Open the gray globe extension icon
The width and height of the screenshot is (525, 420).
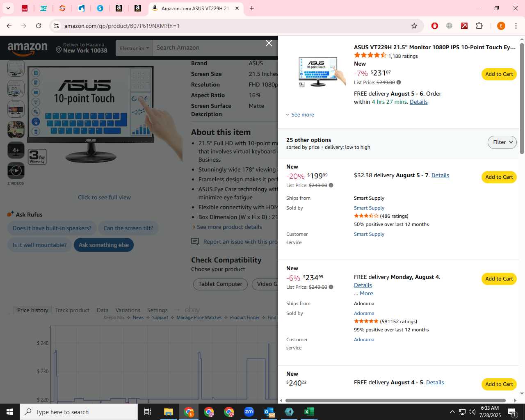click(450, 26)
